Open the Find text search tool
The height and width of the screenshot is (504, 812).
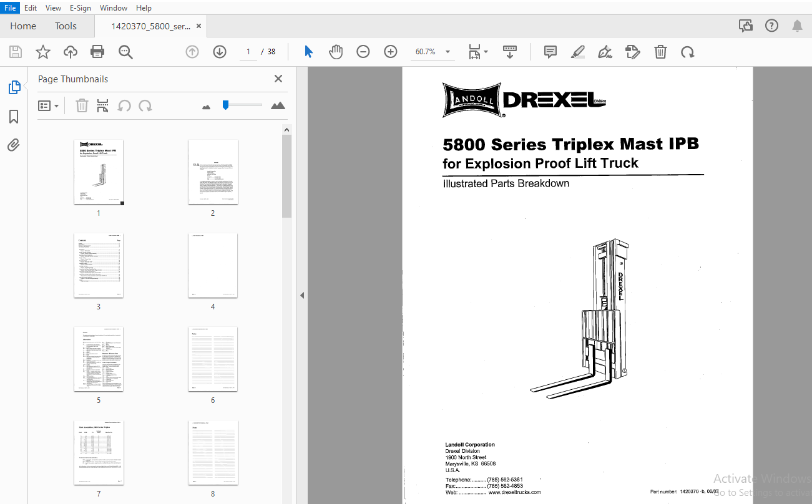coord(126,52)
